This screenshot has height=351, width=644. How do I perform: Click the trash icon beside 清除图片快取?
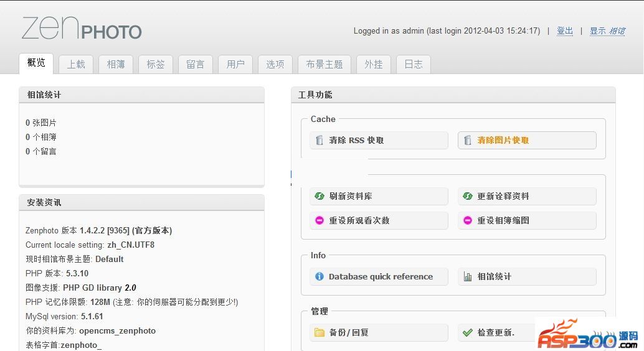[468, 141]
